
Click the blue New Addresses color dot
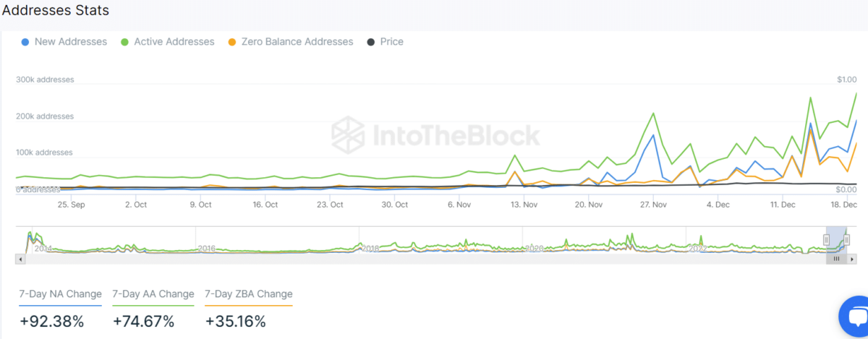[26, 42]
